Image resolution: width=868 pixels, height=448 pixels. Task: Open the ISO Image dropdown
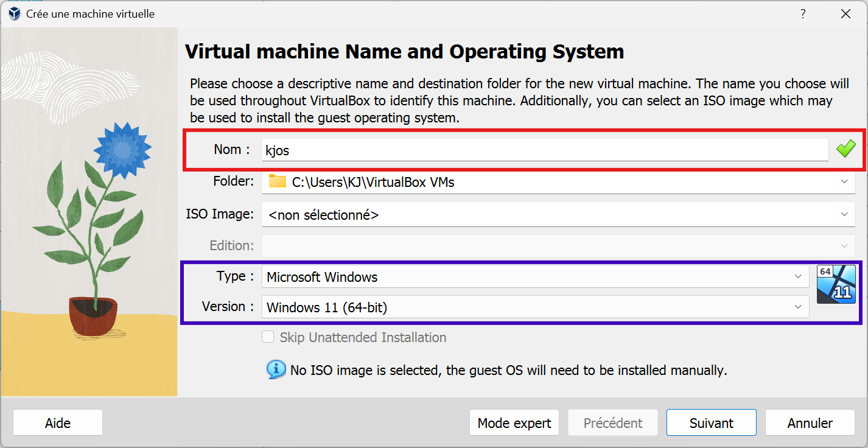coord(558,214)
